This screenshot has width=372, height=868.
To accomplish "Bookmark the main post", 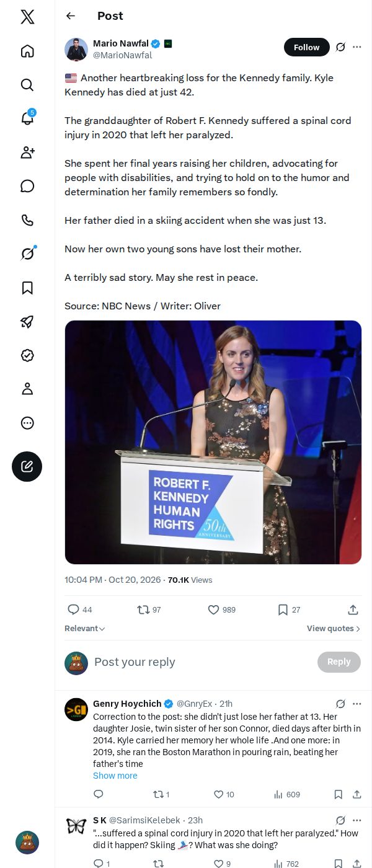I will (x=289, y=609).
